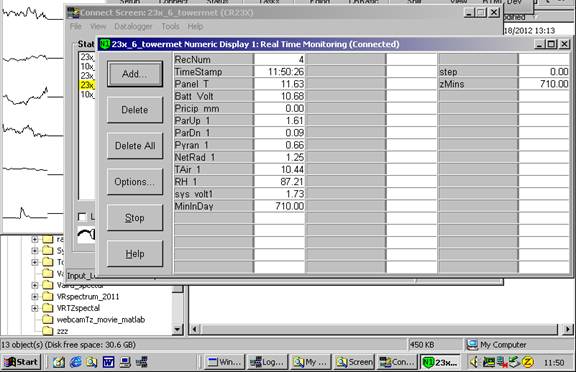Expand the VRTZspectal folder
The height and width of the screenshot is (372, 576).
coord(35,308)
